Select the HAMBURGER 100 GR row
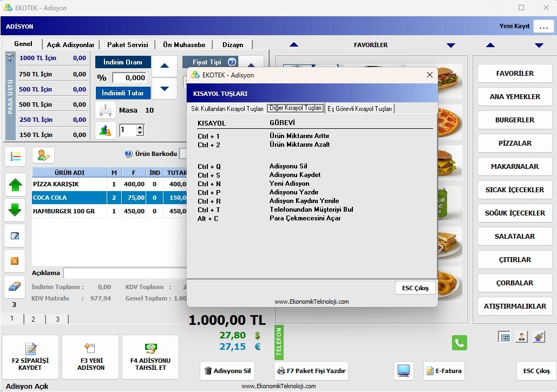 pyautogui.click(x=109, y=211)
